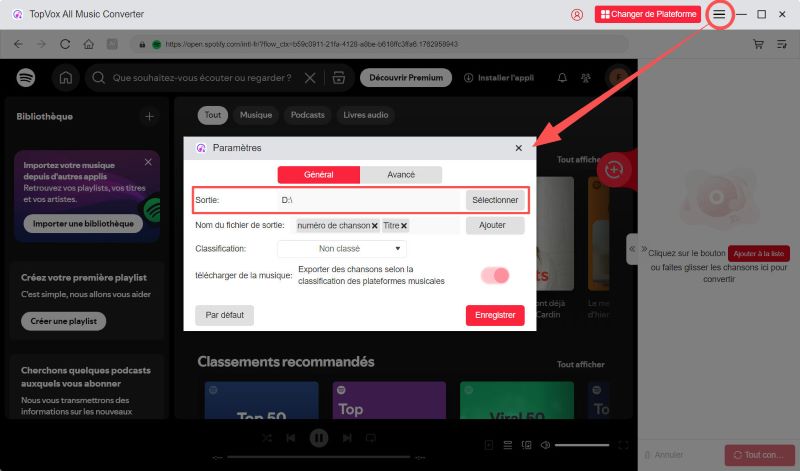Remove the 'numéro de chanson' tag
Image resolution: width=800 pixels, height=471 pixels.
pos(375,226)
